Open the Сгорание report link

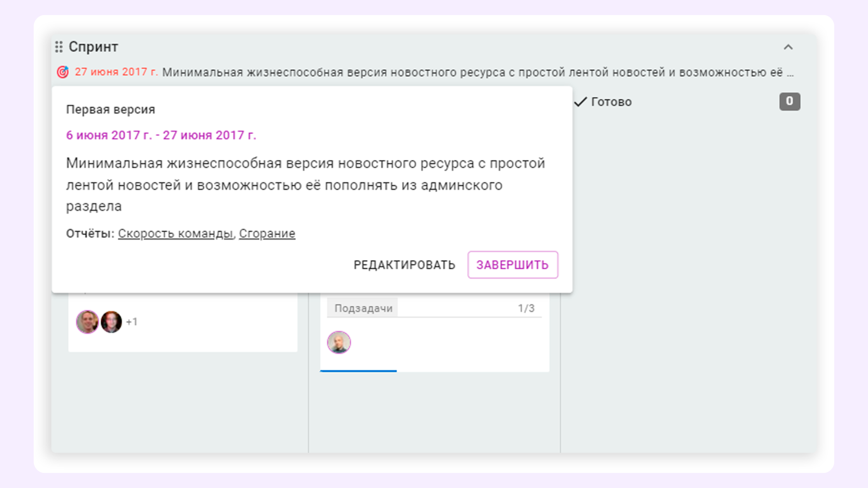point(267,234)
